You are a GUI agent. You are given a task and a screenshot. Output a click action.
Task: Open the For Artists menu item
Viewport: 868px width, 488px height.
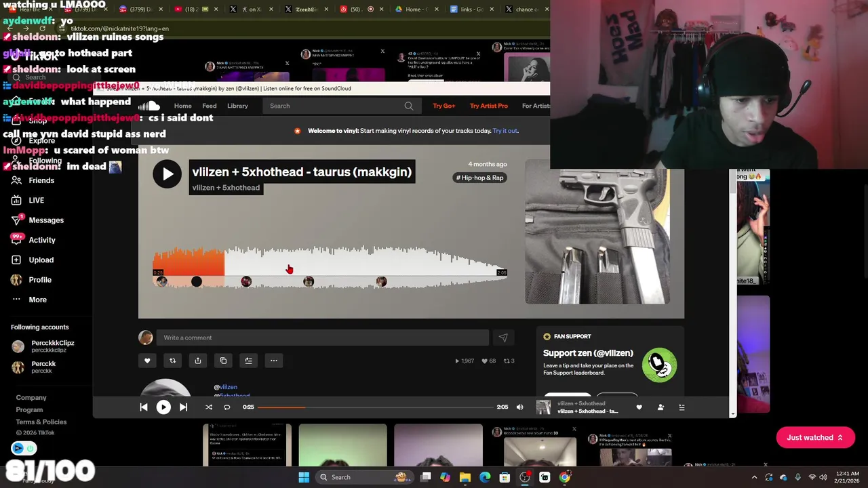[536, 106]
